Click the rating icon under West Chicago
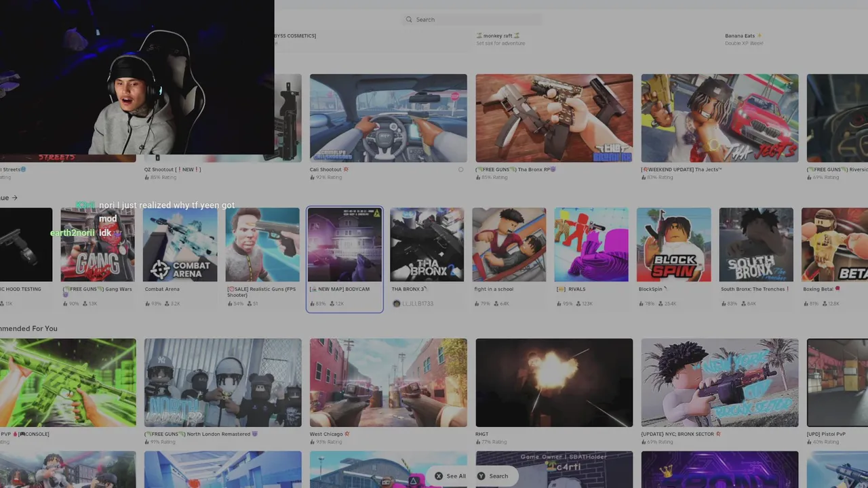This screenshot has height=488, width=868. pyautogui.click(x=313, y=442)
